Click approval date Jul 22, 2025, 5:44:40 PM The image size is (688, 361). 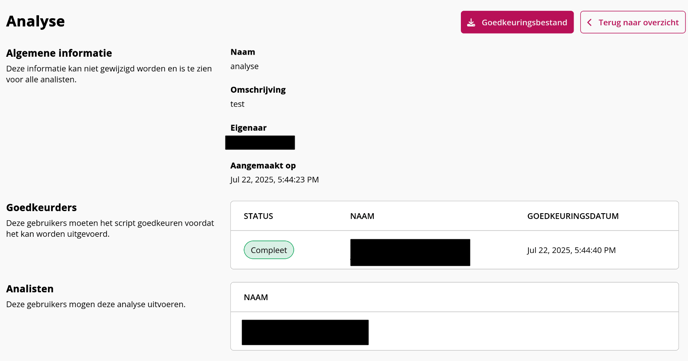[571, 250]
